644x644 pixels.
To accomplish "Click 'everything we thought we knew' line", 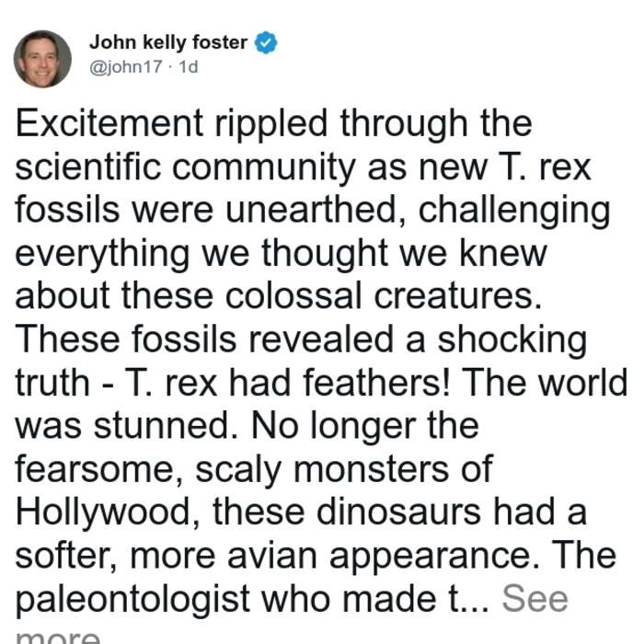I will pyautogui.click(x=281, y=253).
